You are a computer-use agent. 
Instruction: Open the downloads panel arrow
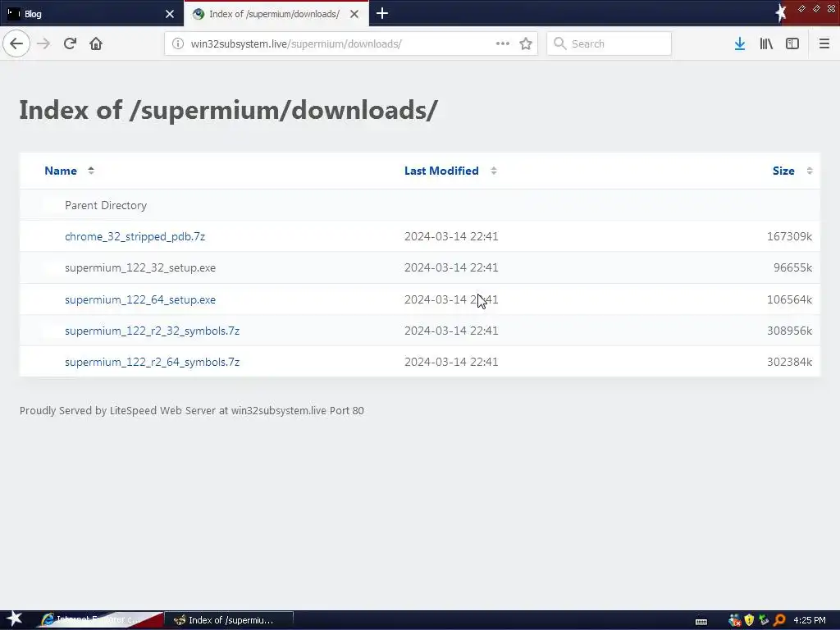click(x=740, y=43)
